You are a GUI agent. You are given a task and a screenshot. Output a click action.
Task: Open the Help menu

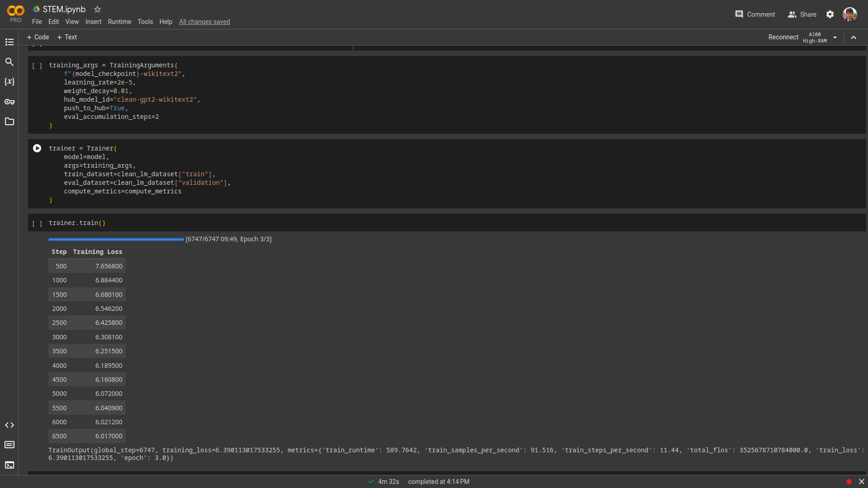[166, 22]
